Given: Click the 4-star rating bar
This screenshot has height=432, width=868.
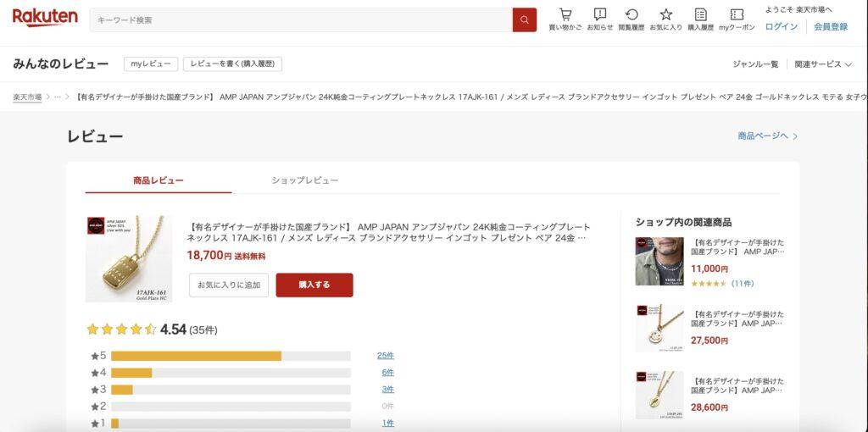Looking at the screenshot, I should point(231,373).
